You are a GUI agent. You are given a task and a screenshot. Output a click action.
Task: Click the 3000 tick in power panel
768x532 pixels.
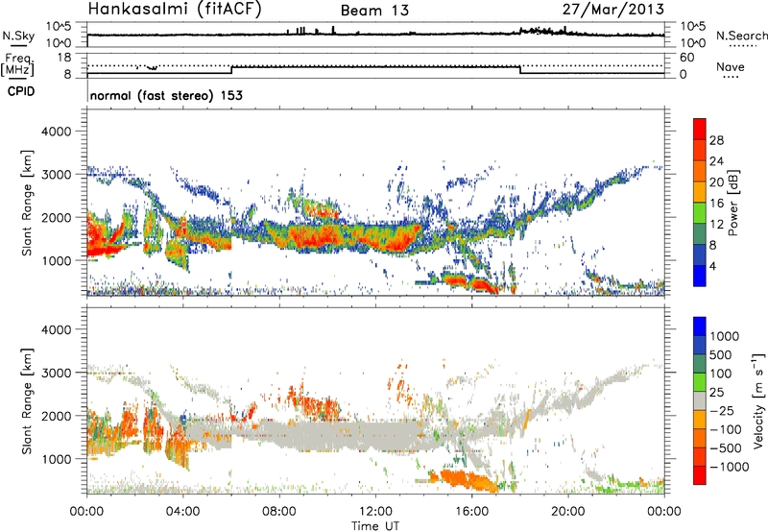pyautogui.click(x=56, y=175)
